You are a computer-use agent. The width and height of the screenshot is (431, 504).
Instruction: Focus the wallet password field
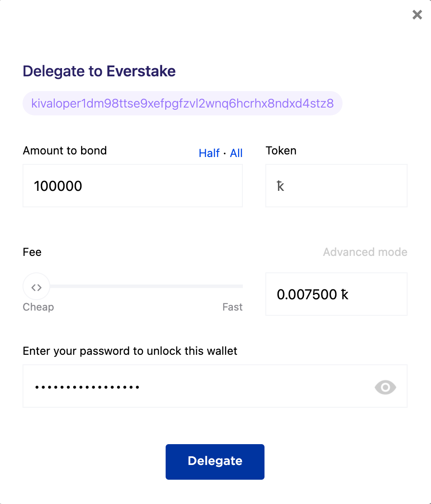pos(215,386)
